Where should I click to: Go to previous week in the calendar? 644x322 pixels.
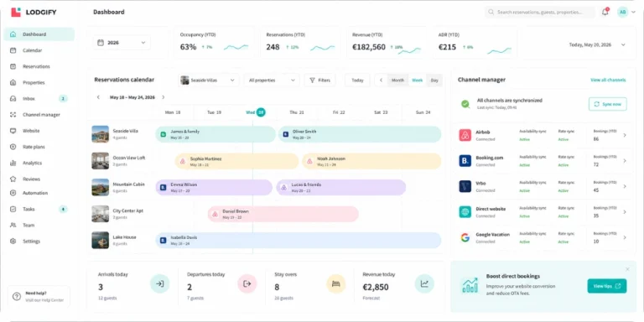coord(98,97)
